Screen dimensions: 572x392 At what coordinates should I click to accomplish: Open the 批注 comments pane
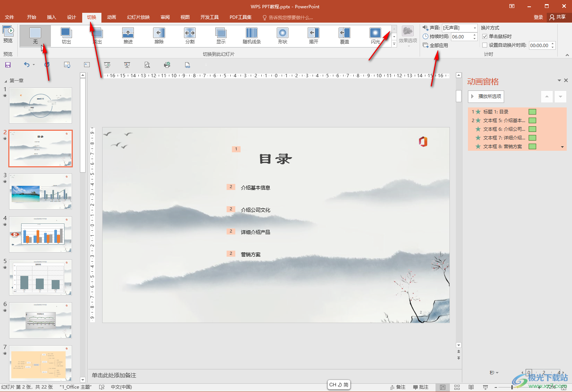[421, 387]
